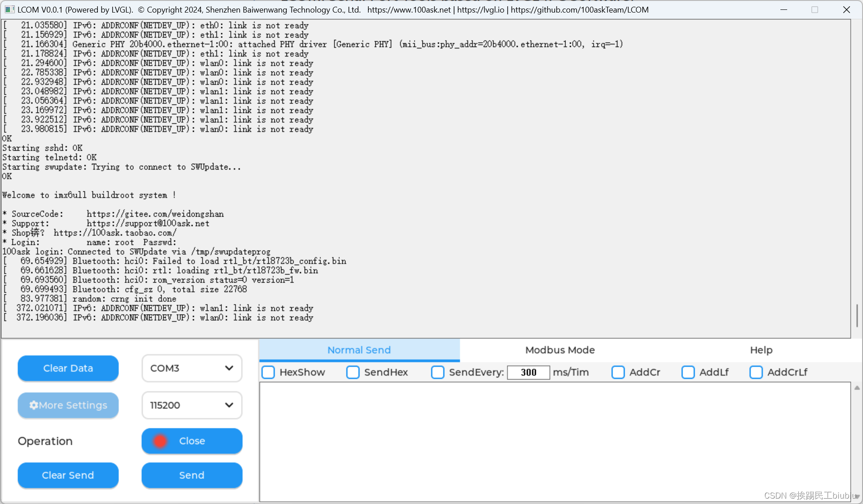
Task: Switch to Normal Send tab
Action: pyautogui.click(x=359, y=350)
